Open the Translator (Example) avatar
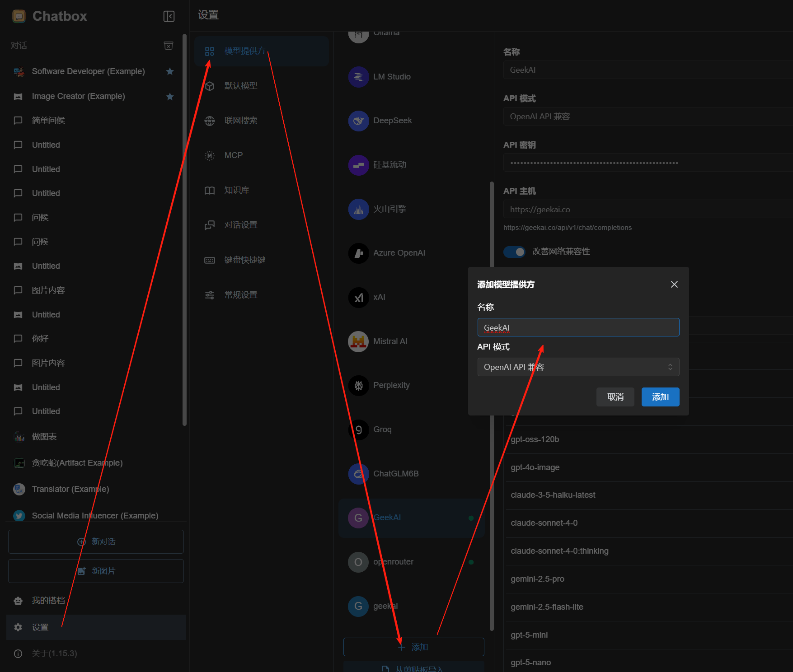 [19, 489]
